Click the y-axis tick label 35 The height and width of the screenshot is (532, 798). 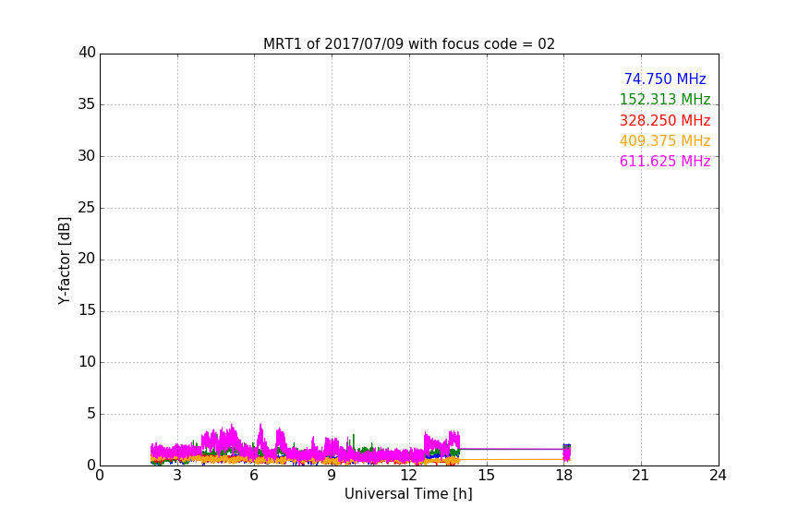87,104
